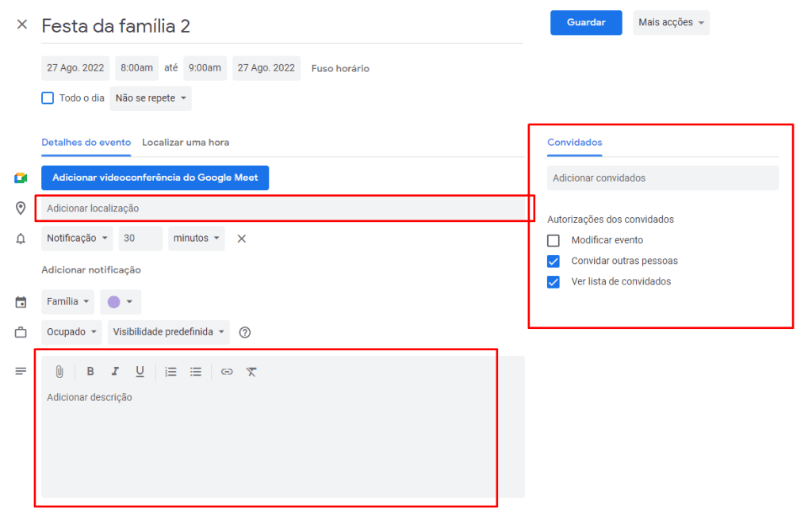Open the 'Ocupado' availability dropdown
This screenshot has width=812, height=531.
click(71, 331)
